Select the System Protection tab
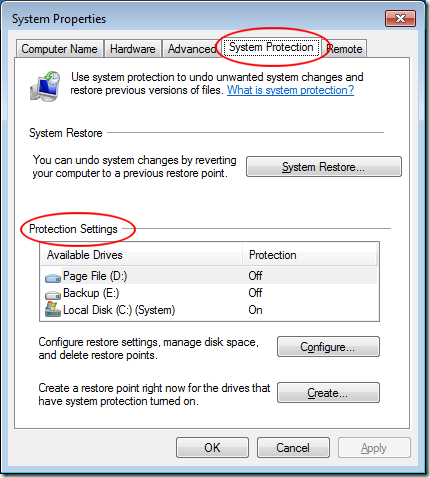This screenshot has width=430, height=478. pyautogui.click(x=271, y=47)
